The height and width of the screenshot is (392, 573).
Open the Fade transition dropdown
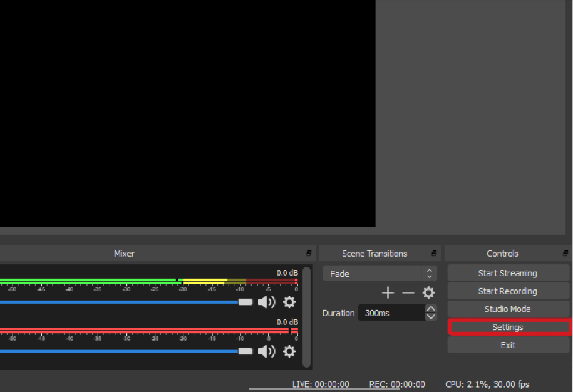[379, 274]
